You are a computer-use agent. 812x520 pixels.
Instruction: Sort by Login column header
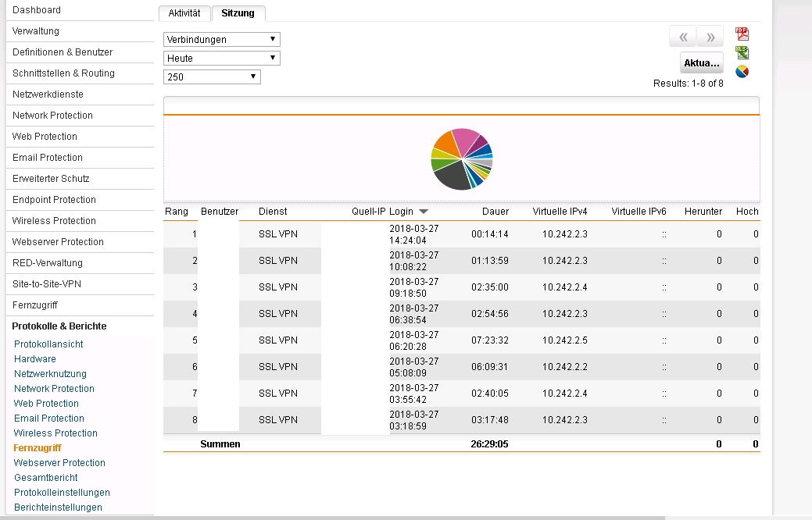click(402, 212)
